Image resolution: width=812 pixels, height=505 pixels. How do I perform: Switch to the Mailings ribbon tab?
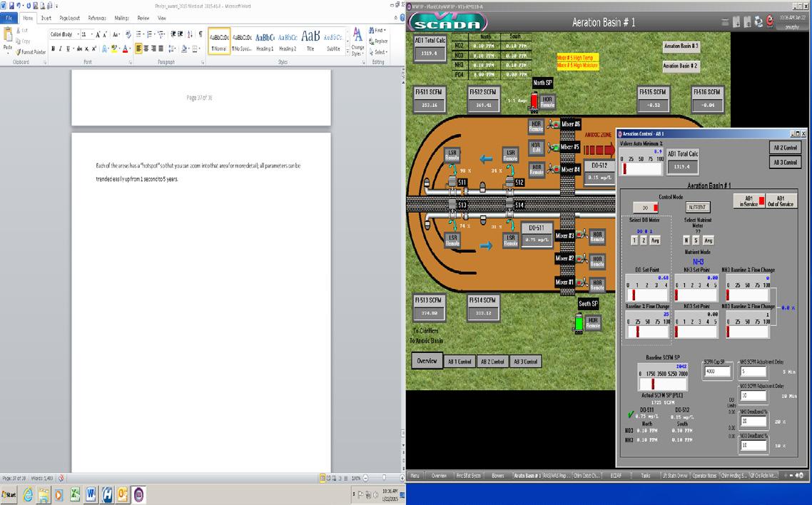point(122,18)
